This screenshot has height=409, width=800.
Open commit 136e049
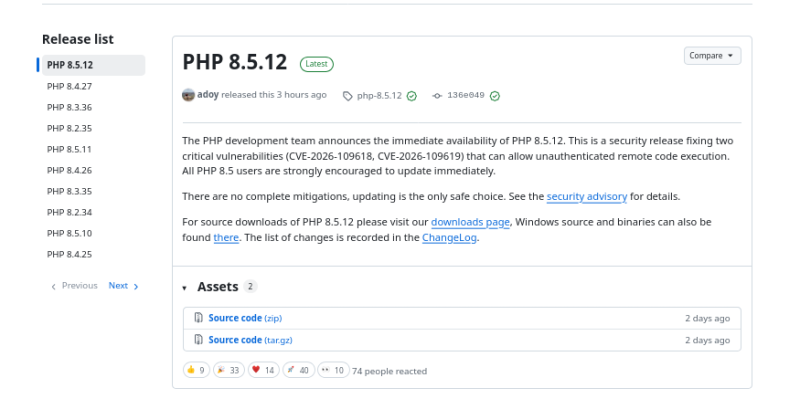(x=466, y=95)
